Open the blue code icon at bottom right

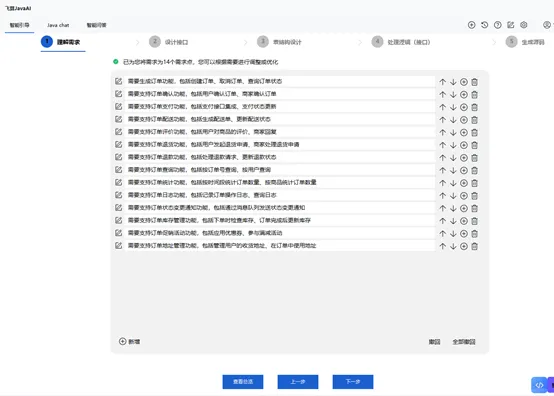pos(539,385)
